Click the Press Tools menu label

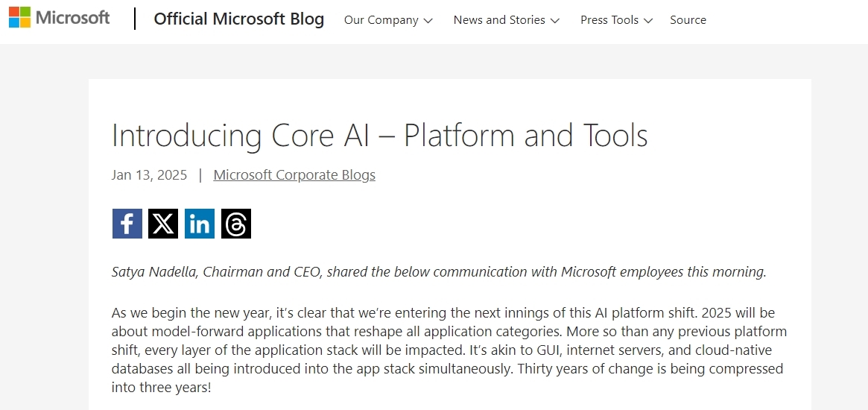click(609, 20)
